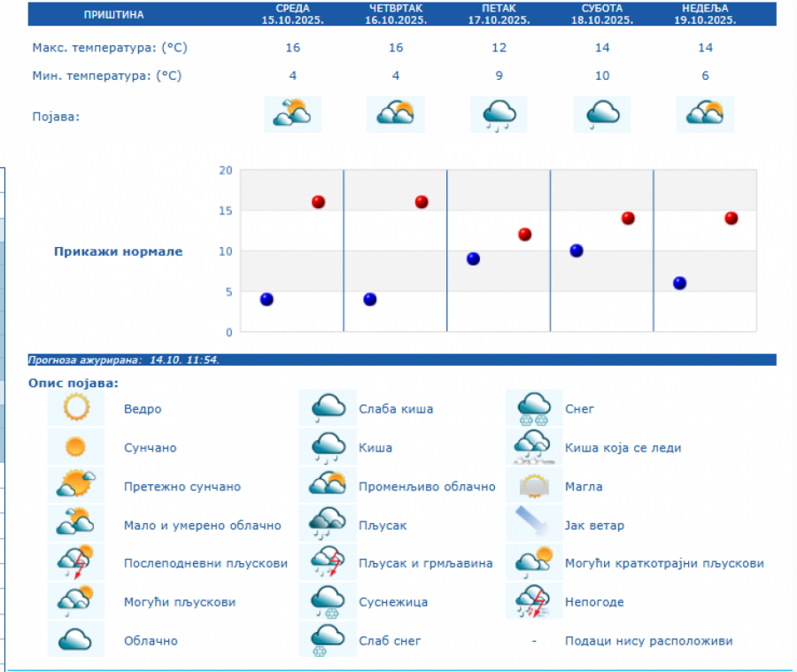Screen dimensions: 797x672
Task: Click Friday's rain forecast icon
Action: (499, 114)
